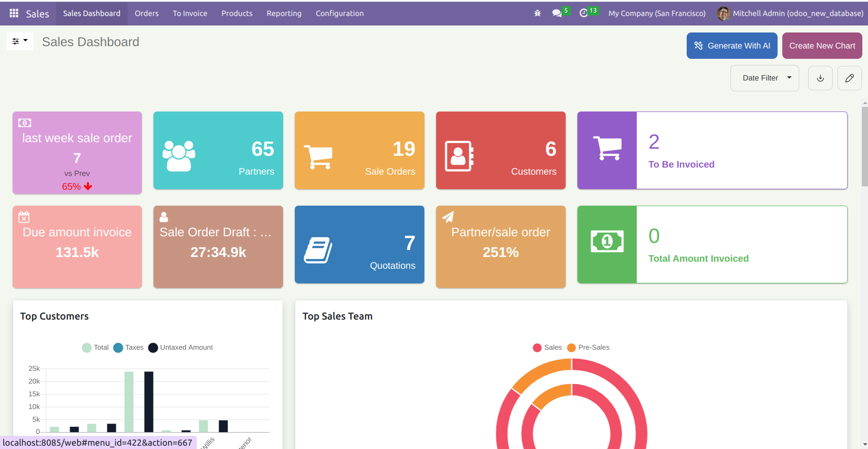Click the purple cart icon tile
868x449 pixels.
(x=607, y=150)
